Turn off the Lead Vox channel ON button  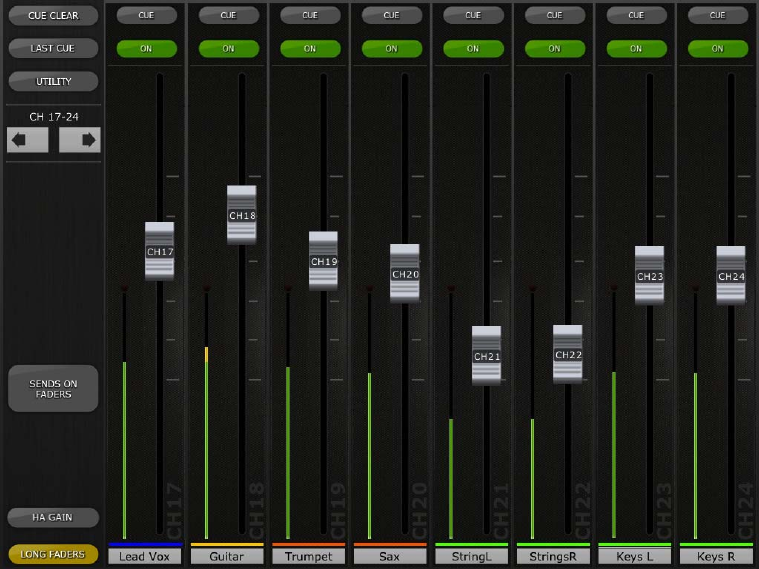[146, 49]
